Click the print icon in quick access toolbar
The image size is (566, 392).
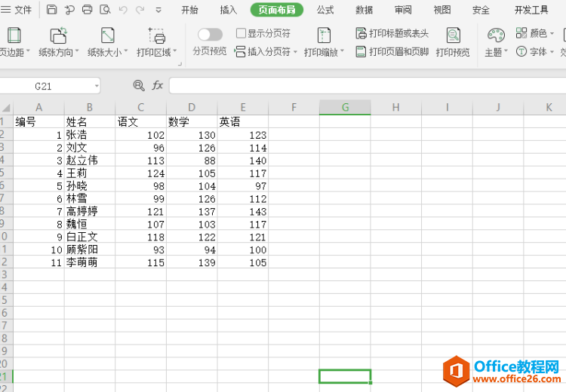(87, 10)
